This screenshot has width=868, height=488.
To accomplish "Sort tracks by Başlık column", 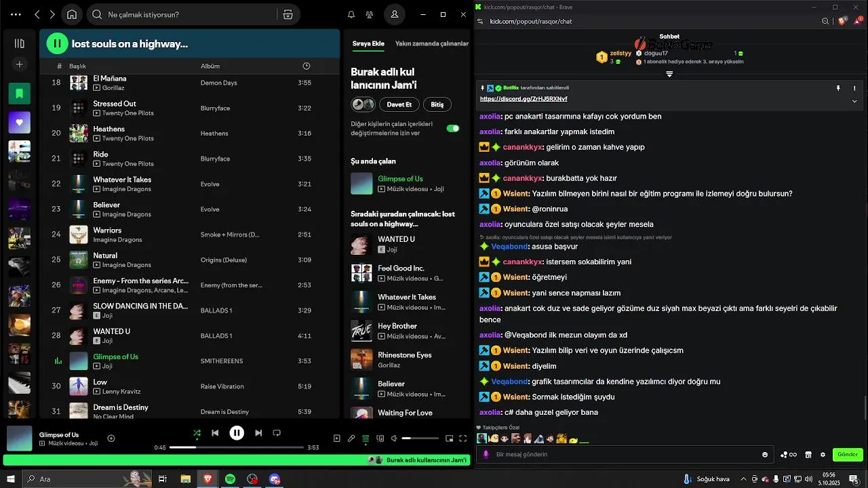I will [x=77, y=66].
